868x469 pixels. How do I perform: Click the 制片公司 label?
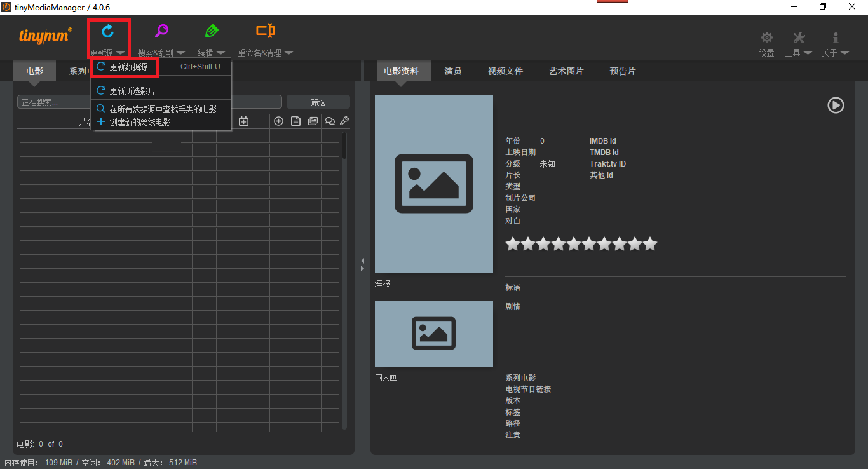520,198
